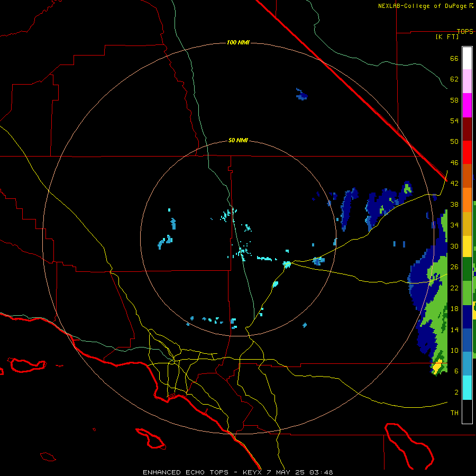The height and width of the screenshot is (476, 476).
Task: Select the navy blue legend swatch
Action: click(467, 317)
